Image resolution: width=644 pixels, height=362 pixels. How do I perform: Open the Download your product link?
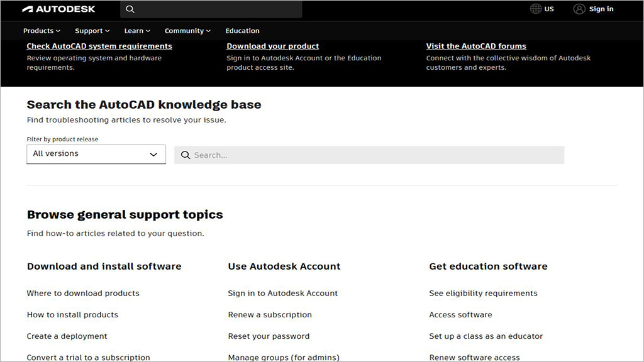pyautogui.click(x=272, y=46)
